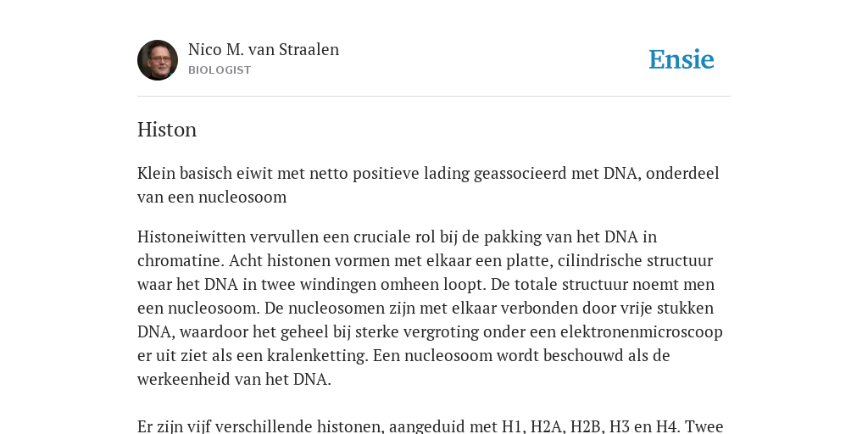868x434 pixels.
Task: Open author name Nico M. van Straalen
Action: (x=264, y=50)
